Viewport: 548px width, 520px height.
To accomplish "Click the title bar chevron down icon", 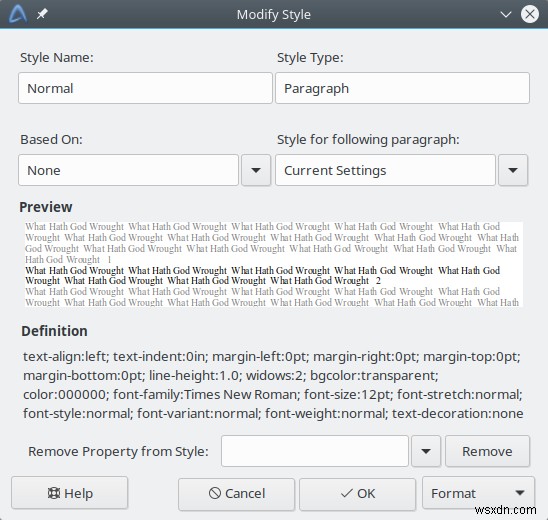I will (x=505, y=15).
